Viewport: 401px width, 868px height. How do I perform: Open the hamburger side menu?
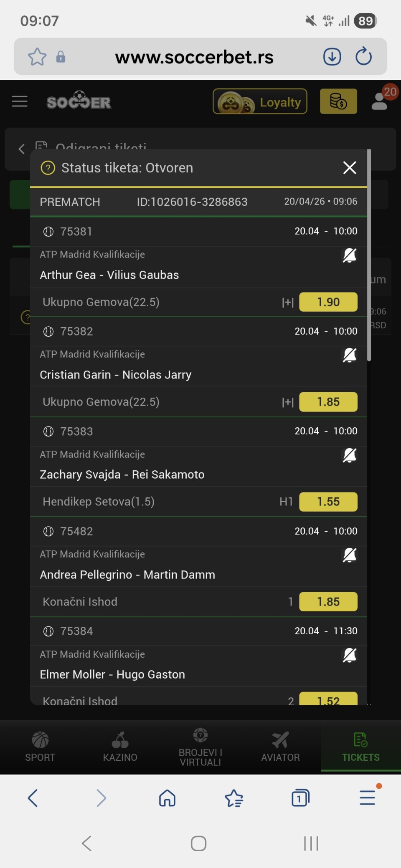pos(20,101)
